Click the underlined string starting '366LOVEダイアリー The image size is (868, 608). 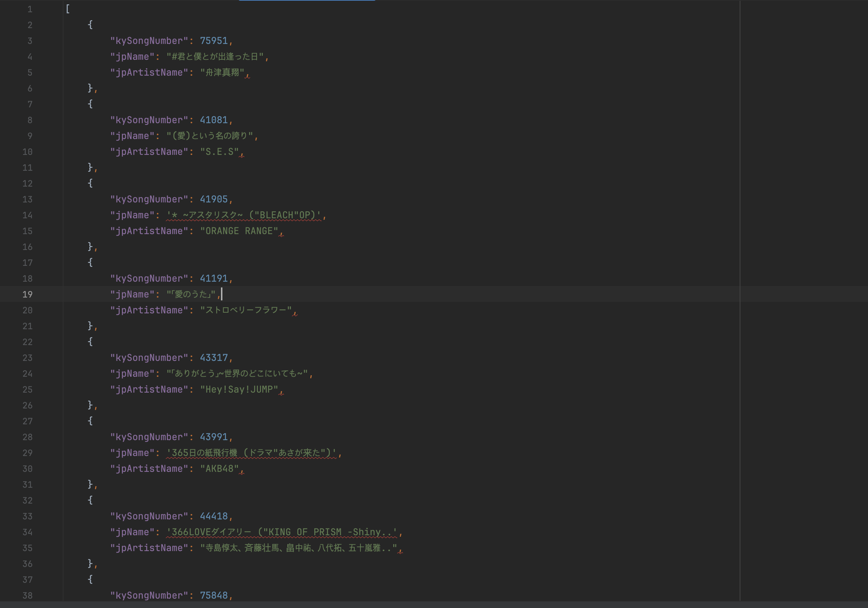[x=282, y=532]
